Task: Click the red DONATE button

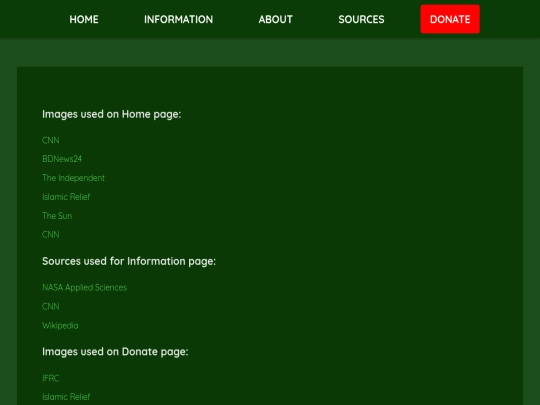Action: (x=450, y=19)
